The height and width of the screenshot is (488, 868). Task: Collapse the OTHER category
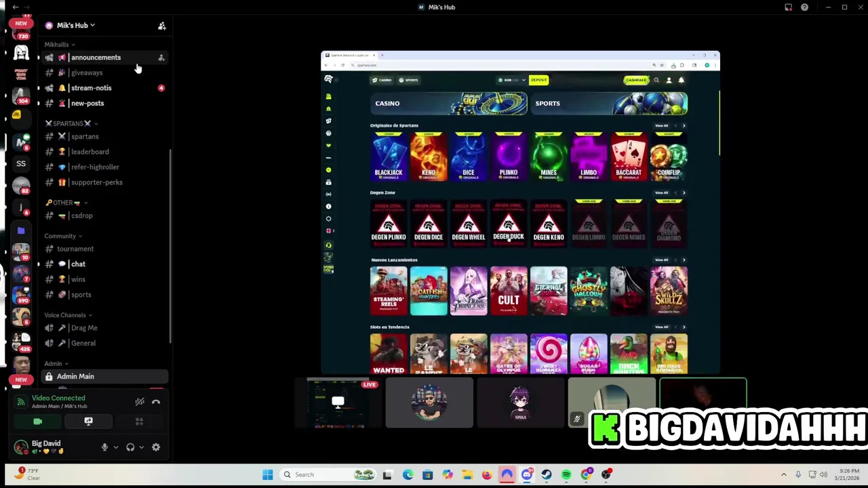pos(66,203)
